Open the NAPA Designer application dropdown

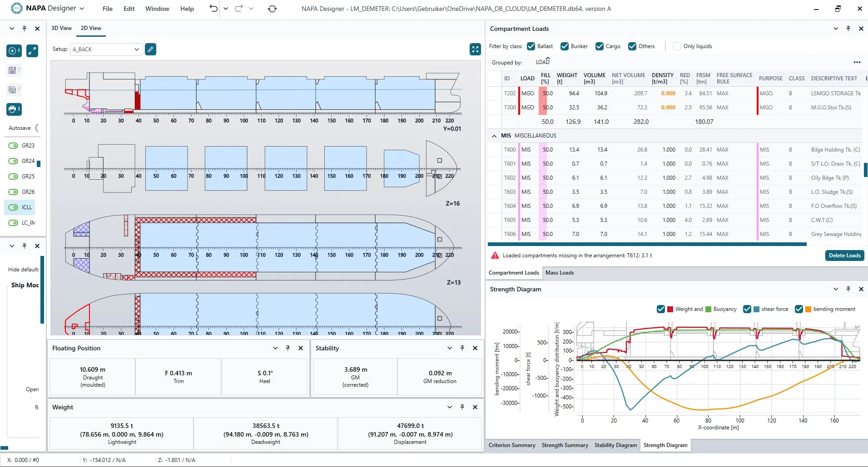click(x=82, y=9)
